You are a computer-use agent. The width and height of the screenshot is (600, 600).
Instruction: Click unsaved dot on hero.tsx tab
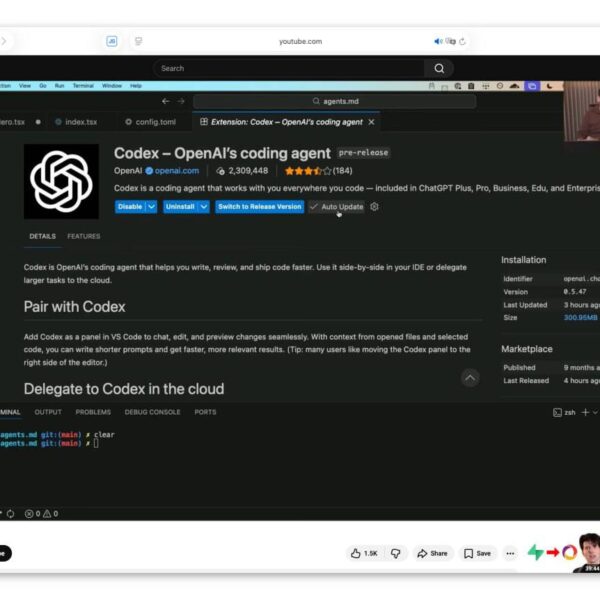38,122
